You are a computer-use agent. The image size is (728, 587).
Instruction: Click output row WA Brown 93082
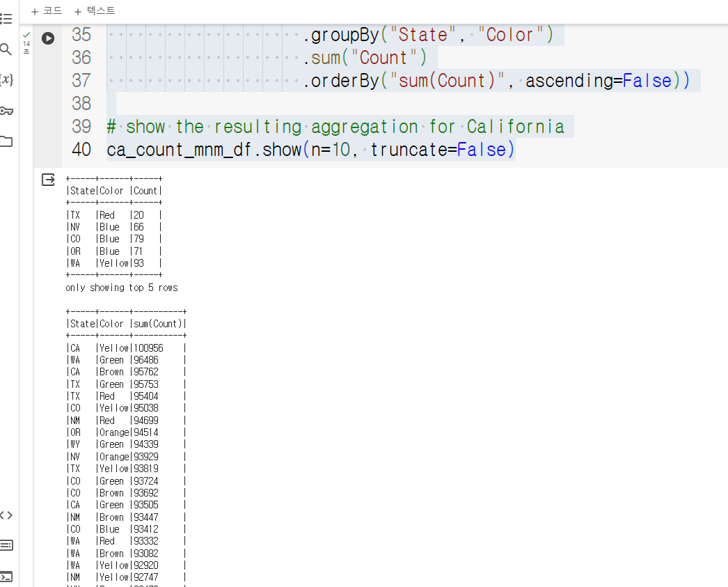[126, 553]
